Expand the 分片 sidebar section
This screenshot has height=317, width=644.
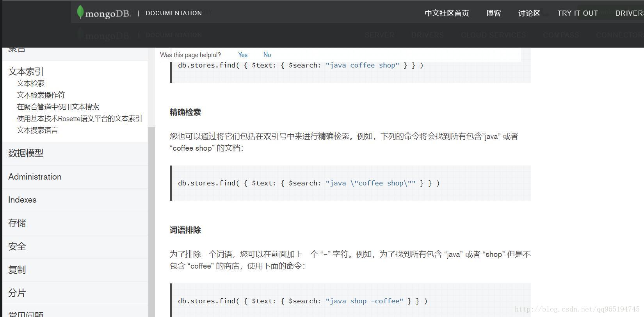point(75,293)
